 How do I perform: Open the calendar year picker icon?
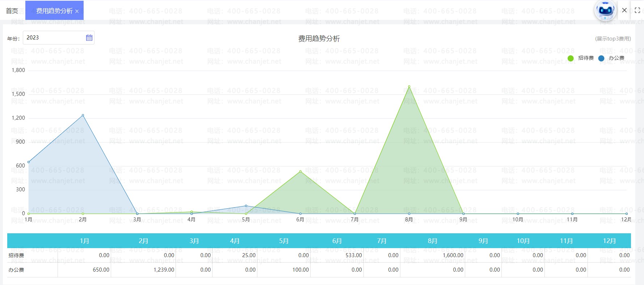tap(89, 38)
